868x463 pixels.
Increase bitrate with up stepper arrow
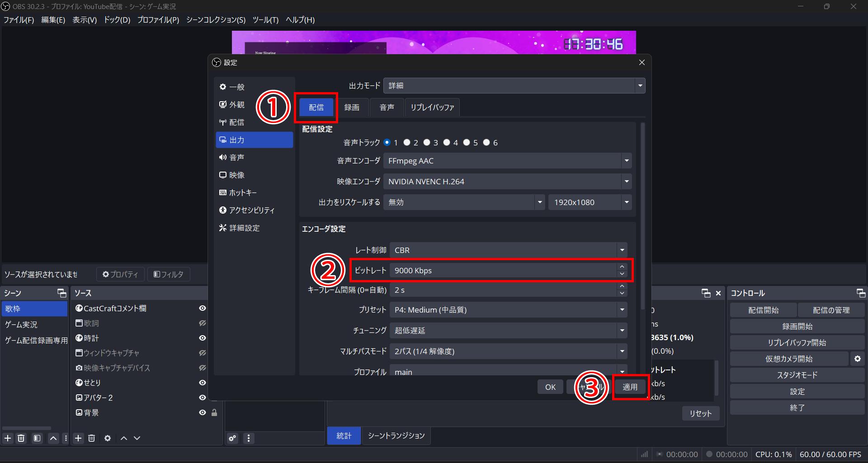(x=622, y=267)
